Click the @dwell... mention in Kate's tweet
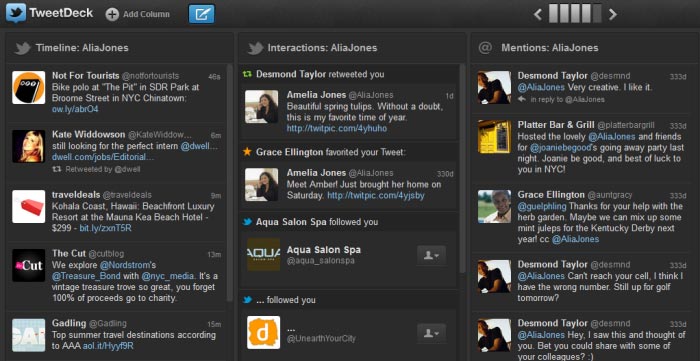Screen dimensions: 700x361 tap(200, 146)
